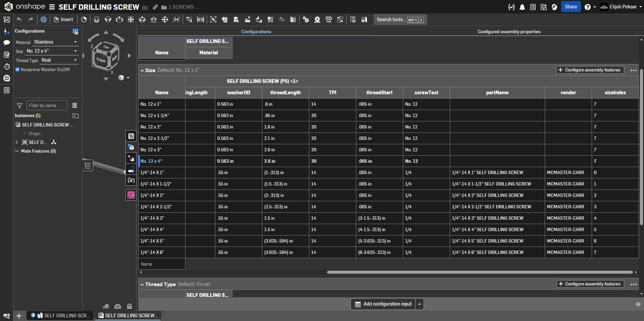Open the Material dropdown set to Stainless
The height and width of the screenshot is (321, 644).
tap(55, 42)
